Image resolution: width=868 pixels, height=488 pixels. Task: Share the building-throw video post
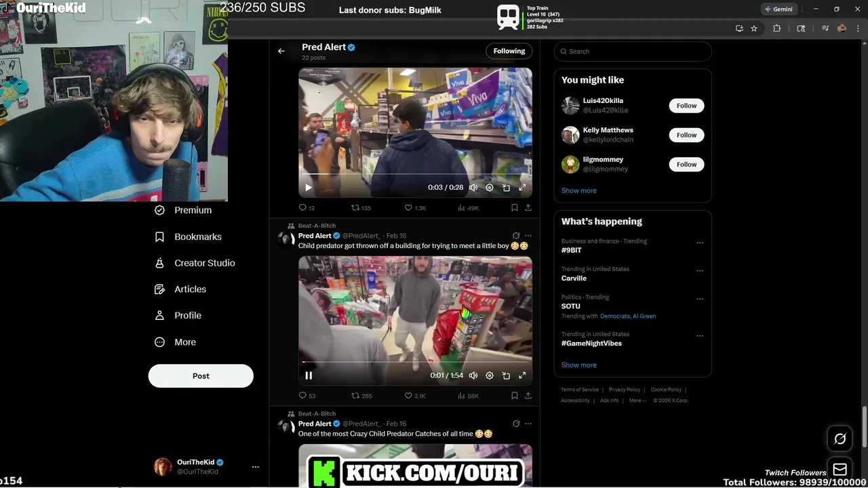[x=528, y=396]
